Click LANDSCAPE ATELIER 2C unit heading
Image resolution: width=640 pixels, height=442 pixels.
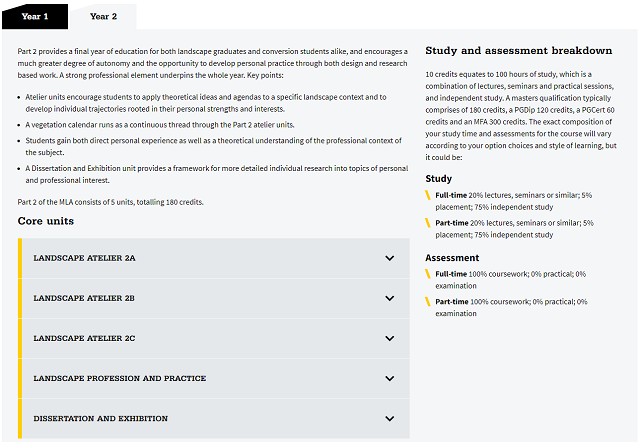[x=84, y=338]
